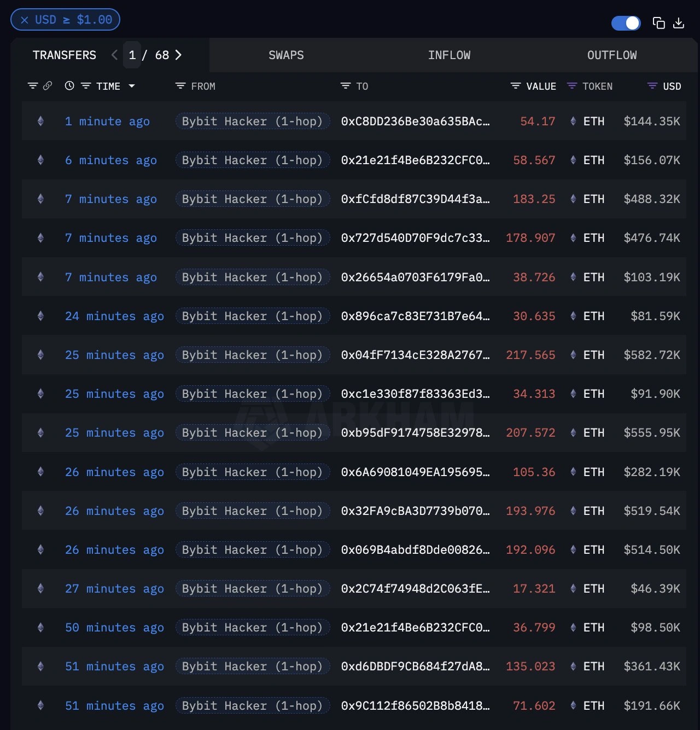Open the filter icon on the FROM column
700x730 pixels.
[180, 86]
